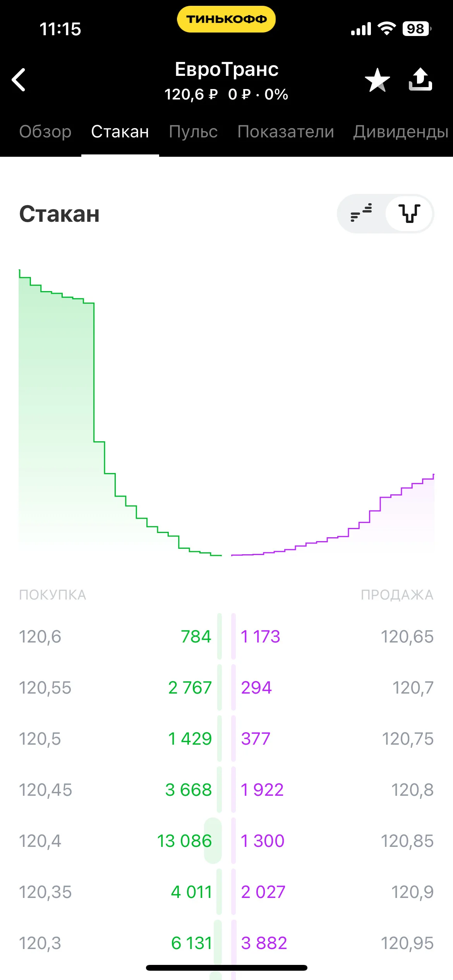Select bid price 120,6 row

click(115, 637)
